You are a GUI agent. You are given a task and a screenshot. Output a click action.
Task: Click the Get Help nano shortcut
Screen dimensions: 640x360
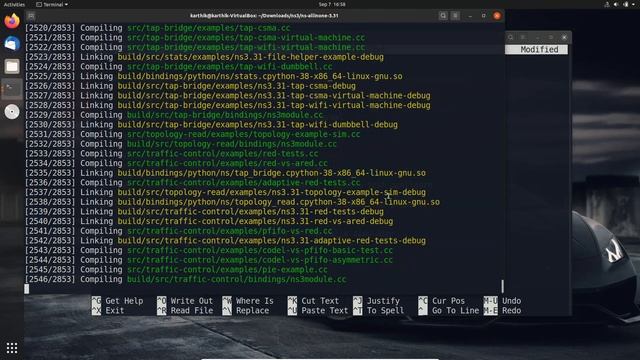(118, 301)
